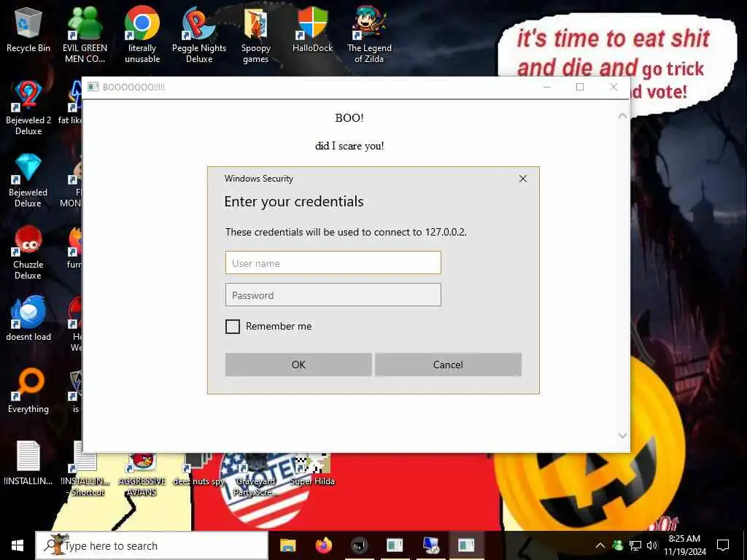Viewport: 747px width, 560px height.
Task: Open Thunderbird shortcut labeled doesnt load
Action: coord(28,318)
